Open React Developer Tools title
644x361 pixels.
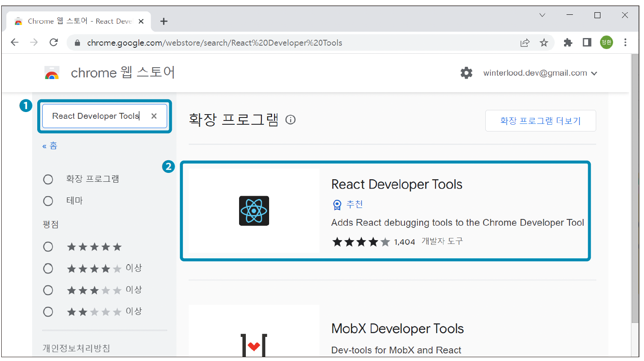point(396,184)
